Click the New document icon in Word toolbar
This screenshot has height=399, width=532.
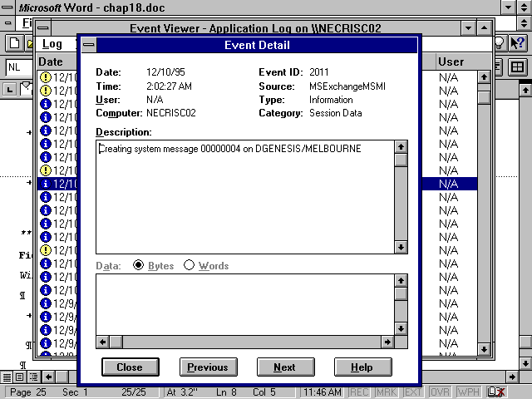pyautogui.click(x=14, y=44)
